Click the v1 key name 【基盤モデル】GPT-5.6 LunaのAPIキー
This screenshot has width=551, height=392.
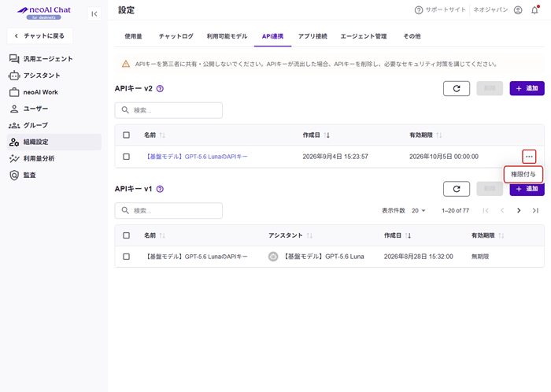click(196, 257)
